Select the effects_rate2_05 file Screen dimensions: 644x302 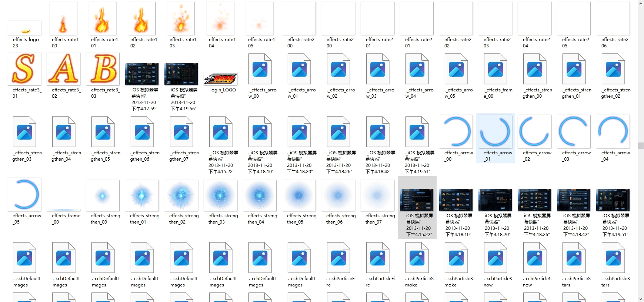574,18
